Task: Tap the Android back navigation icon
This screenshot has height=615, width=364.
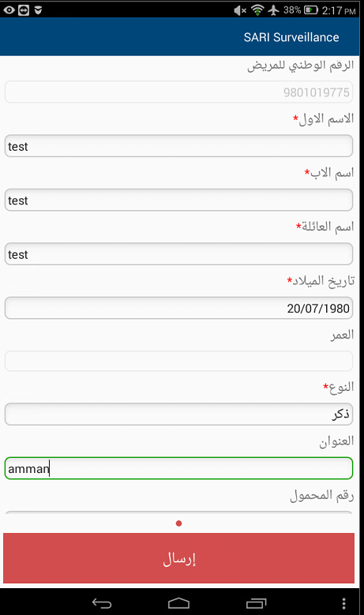Action: pyautogui.click(x=102, y=603)
